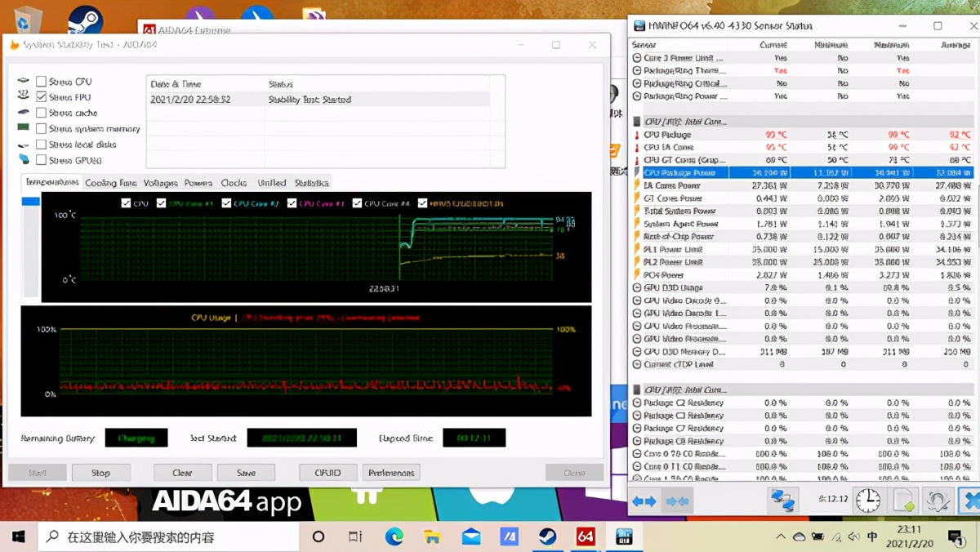Click the HWiNFO log file icon
The width and height of the screenshot is (980, 552).
tap(902, 500)
